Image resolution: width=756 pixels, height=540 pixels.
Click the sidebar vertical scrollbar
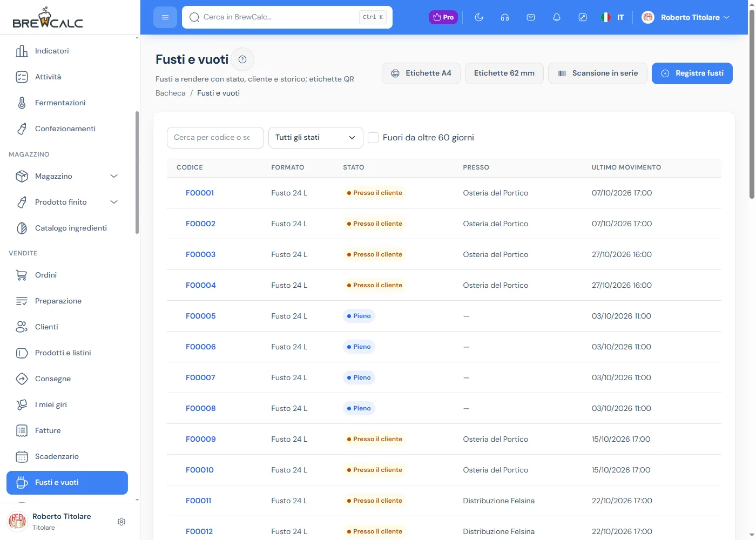[x=137, y=173]
